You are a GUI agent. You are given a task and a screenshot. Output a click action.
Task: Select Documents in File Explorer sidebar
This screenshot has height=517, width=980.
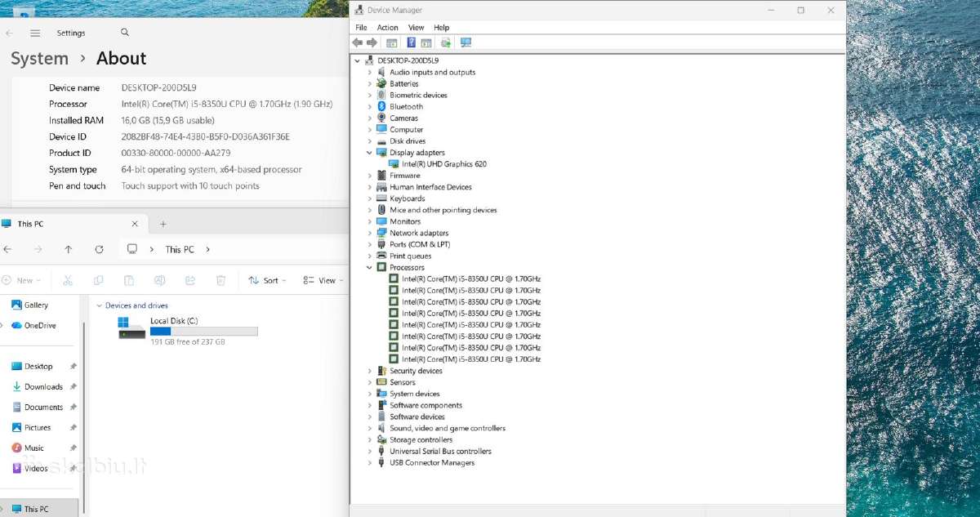click(37, 407)
